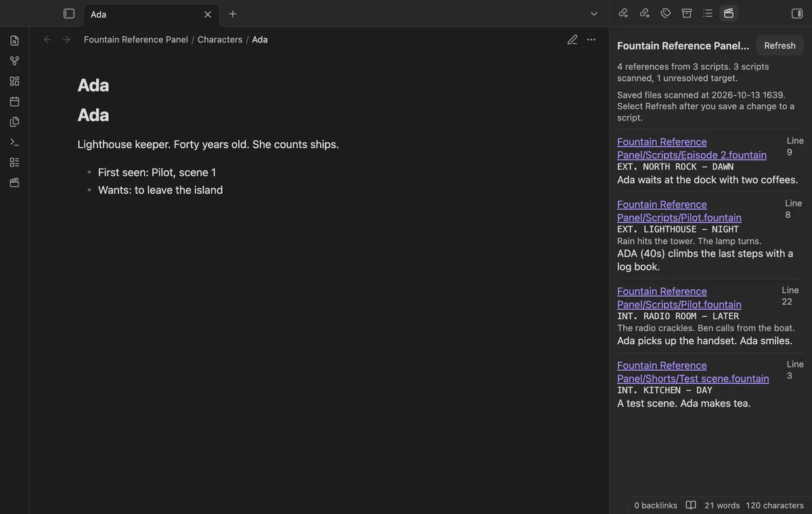Click 'INT. KITCHEN – DAY' heading
Viewport: 812px width, 514px height.
point(664,390)
